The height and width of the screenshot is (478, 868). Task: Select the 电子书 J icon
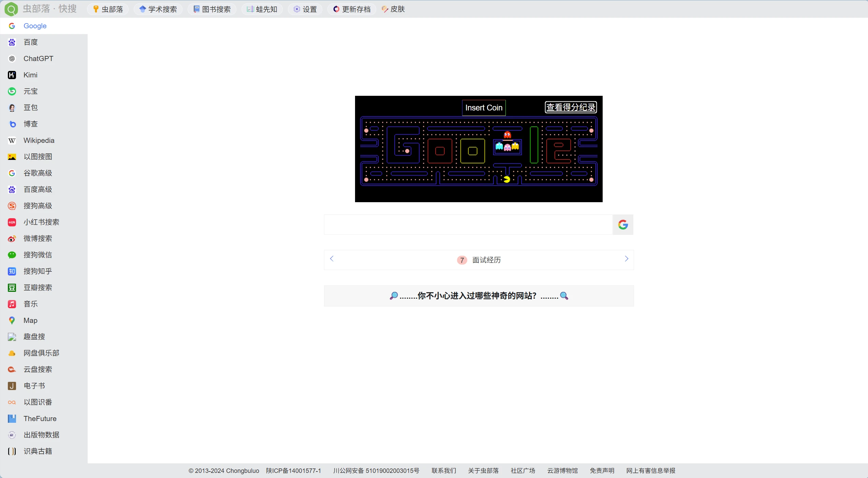pos(12,386)
